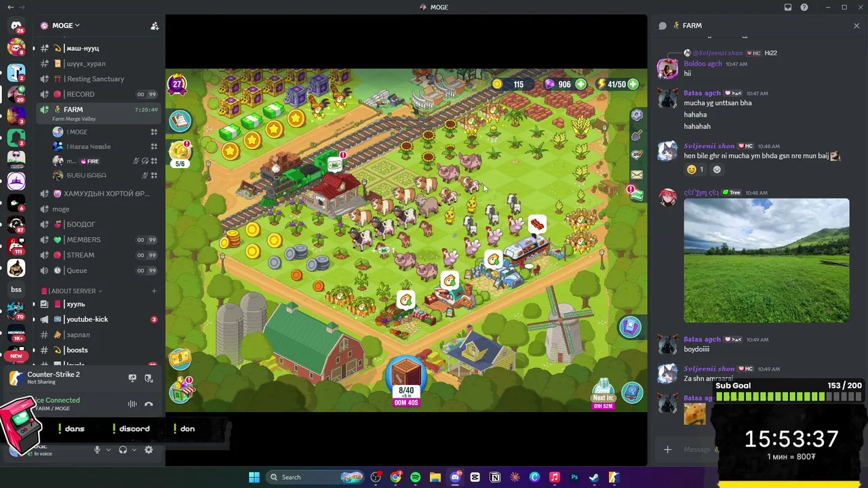Open the boosts channel
The width and height of the screenshot is (868, 488).
coord(98,350)
